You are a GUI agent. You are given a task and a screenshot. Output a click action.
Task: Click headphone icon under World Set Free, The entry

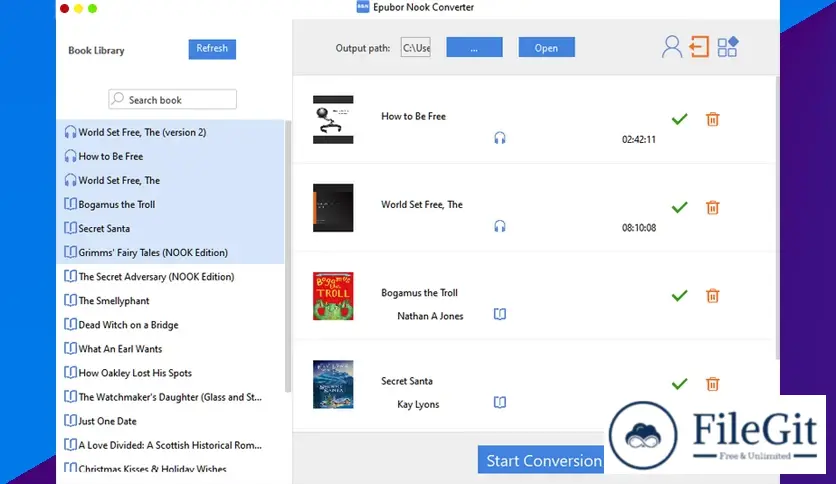500,227
